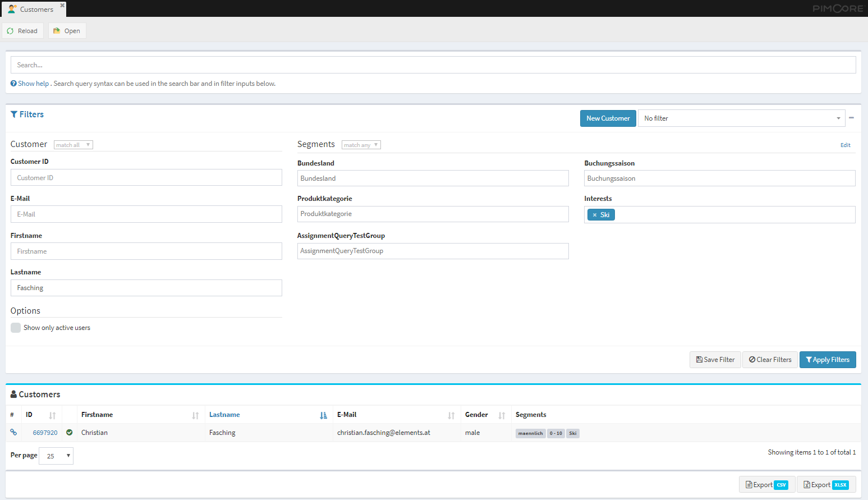Screen dimensions: 868x500
Task: Sort by Lastname column icon
Action: 323,415
